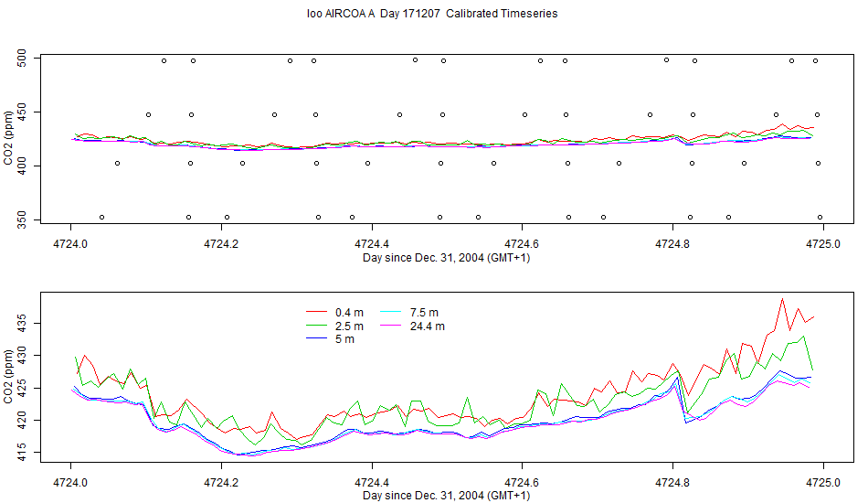Click the green 2.5 m legend line sample

click(316, 326)
